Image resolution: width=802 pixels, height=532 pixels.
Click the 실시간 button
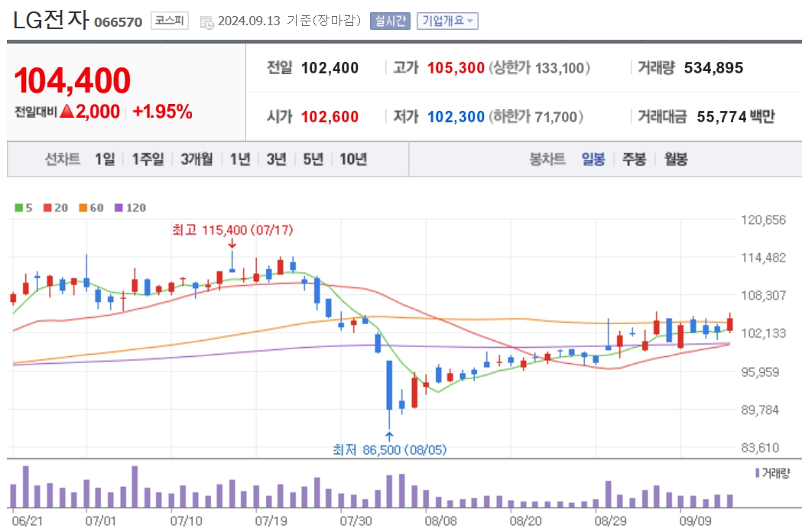click(x=390, y=21)
